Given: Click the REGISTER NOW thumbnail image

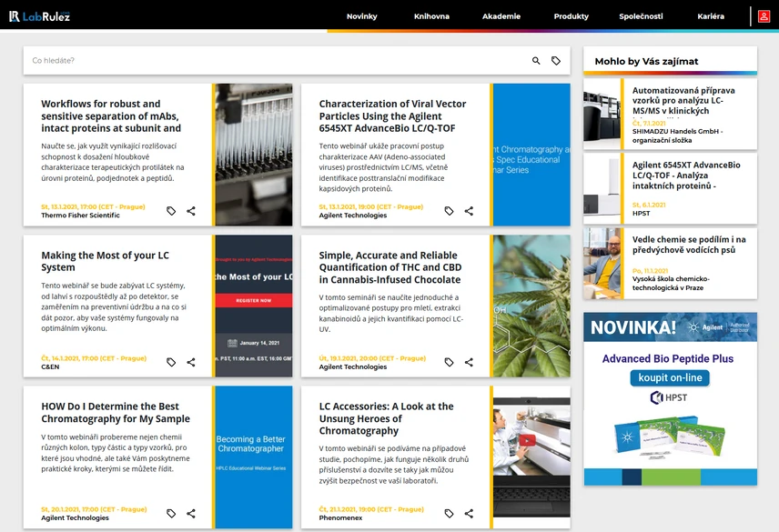Looking at the screenshot, I should (x=254, y=306).
